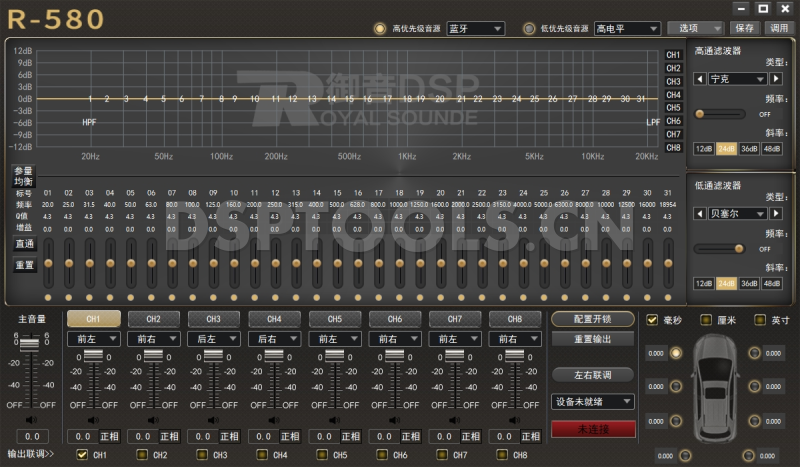Viewport: 800px width, 467px height.
Task: Click previous type arrow in 低通滤波器
Action: (x=700, y=213)
